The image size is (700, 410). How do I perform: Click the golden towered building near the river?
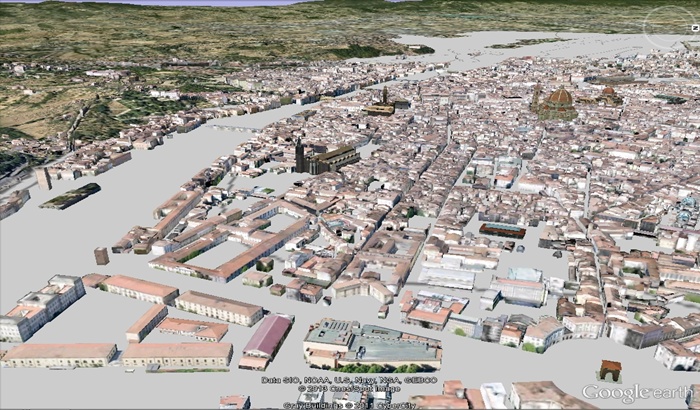[x=382, y=105]
